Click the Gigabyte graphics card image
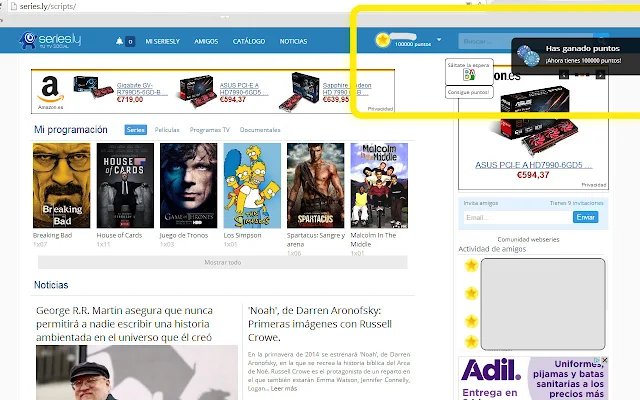The height and width of the screenshot is (400, 640). pyautogui.click(x=93, y=87)
